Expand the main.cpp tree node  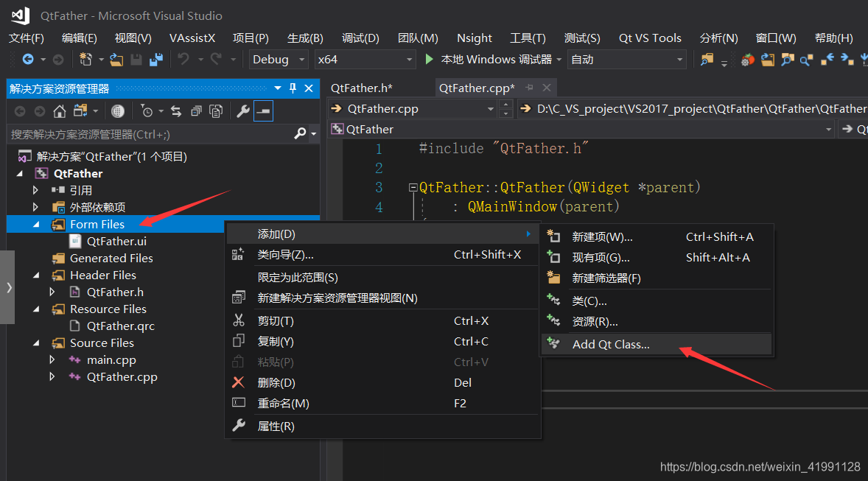point(52,359)
